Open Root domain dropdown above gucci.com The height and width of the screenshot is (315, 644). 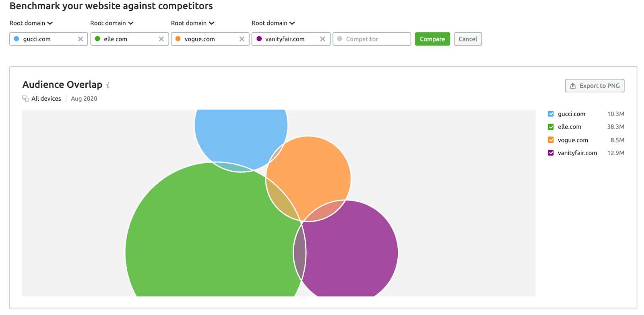point(31,23)
